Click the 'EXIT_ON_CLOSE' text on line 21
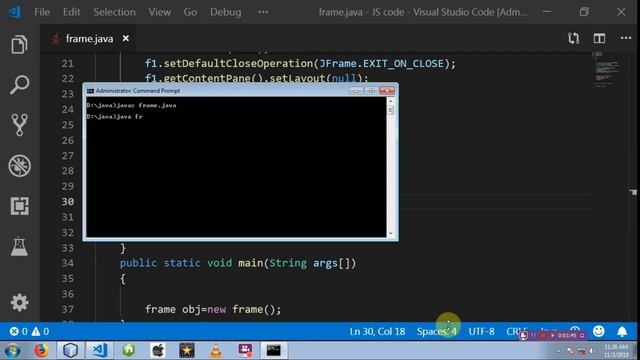Image resolution: width=640 pixels, height=360 pixels. pyautogui.click(x=403, y=64)
